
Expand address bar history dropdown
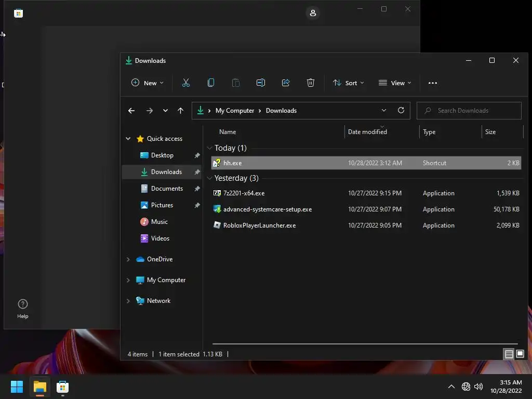[384, 110]
